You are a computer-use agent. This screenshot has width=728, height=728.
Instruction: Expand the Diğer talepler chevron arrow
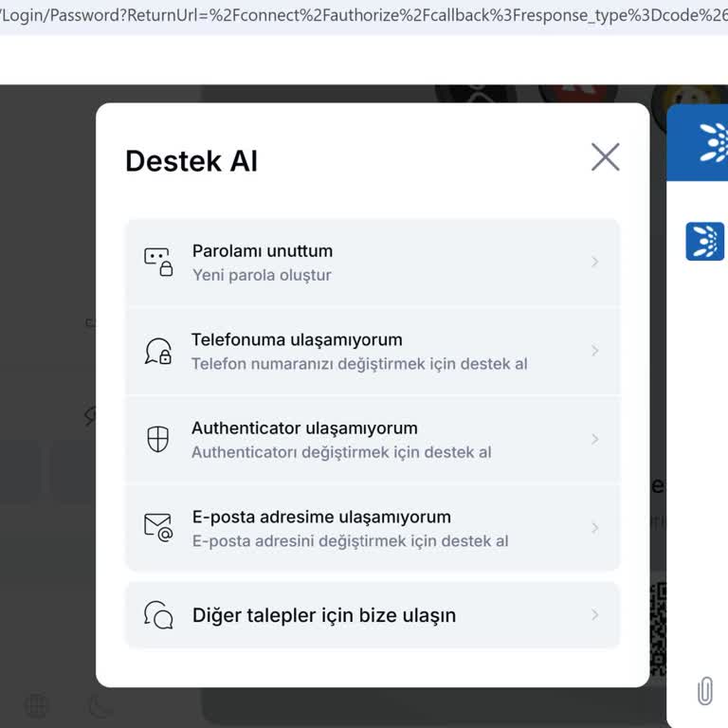(594, 614)
